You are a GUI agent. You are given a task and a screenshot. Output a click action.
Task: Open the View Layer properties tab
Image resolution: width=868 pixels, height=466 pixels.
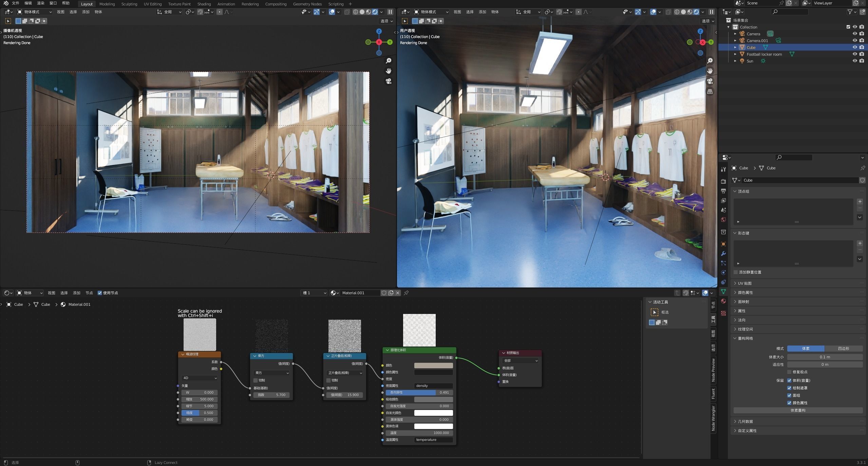[x=723, y=200]
